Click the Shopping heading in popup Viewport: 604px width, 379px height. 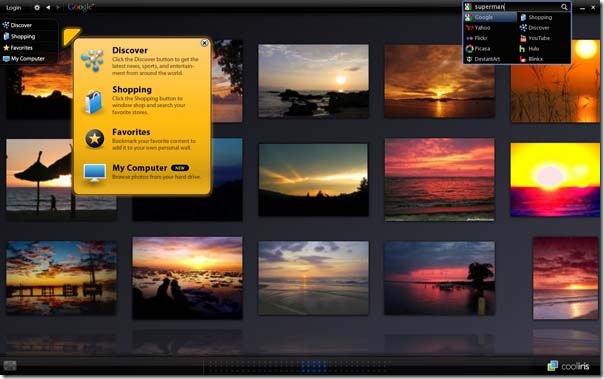coord(132,90)
